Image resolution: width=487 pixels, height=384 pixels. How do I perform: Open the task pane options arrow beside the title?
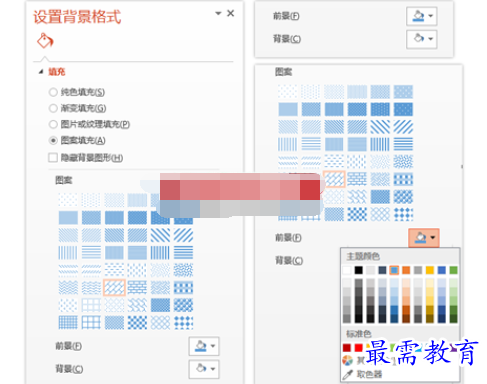(218, 13)
